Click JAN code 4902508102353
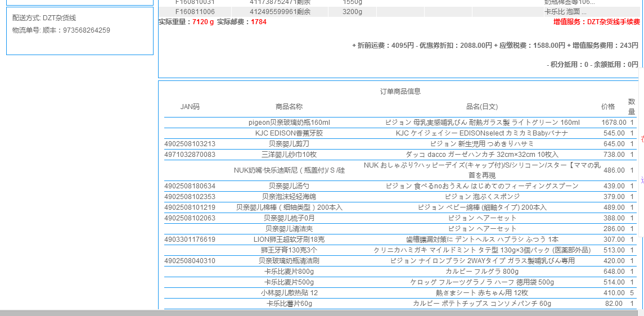 (x=190, y=197)
